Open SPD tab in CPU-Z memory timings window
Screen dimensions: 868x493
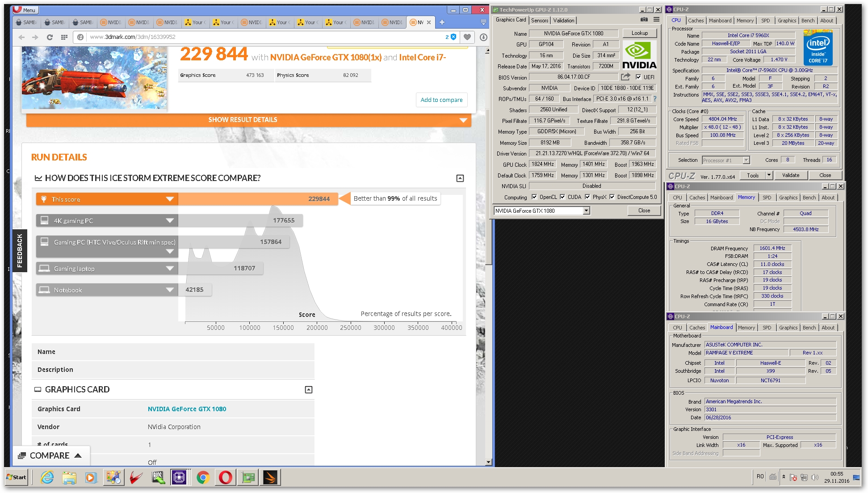767,198
